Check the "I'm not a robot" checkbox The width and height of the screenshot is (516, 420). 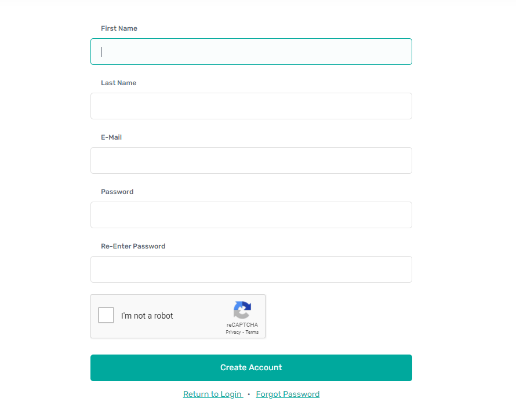click(x=106, y=315)
